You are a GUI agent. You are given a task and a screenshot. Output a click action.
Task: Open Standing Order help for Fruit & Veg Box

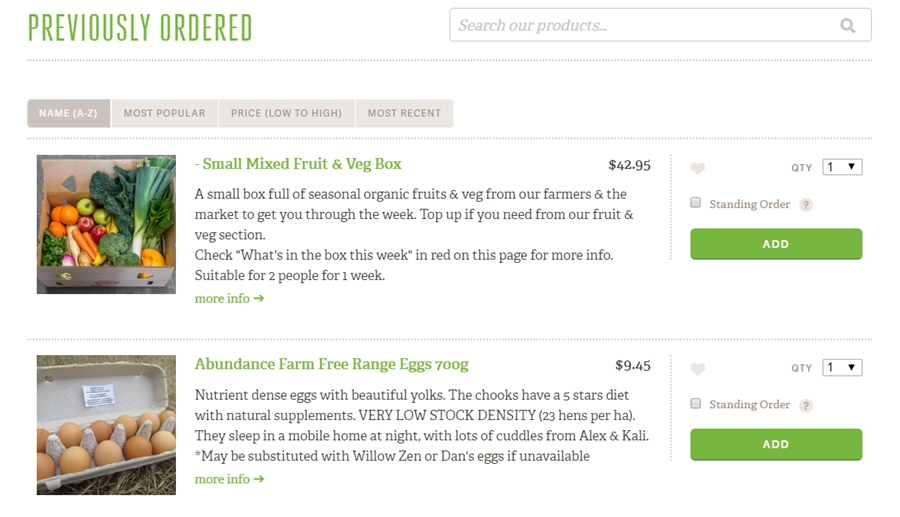point(806,205)
